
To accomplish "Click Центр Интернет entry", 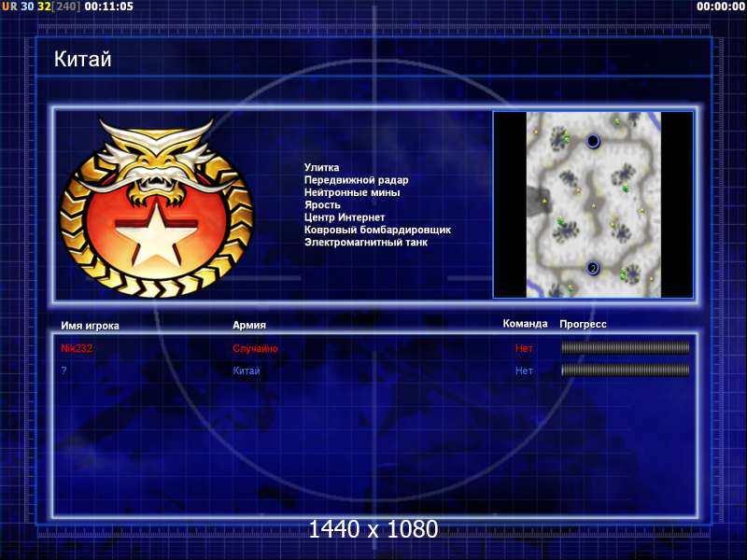I will coord(345,217).
